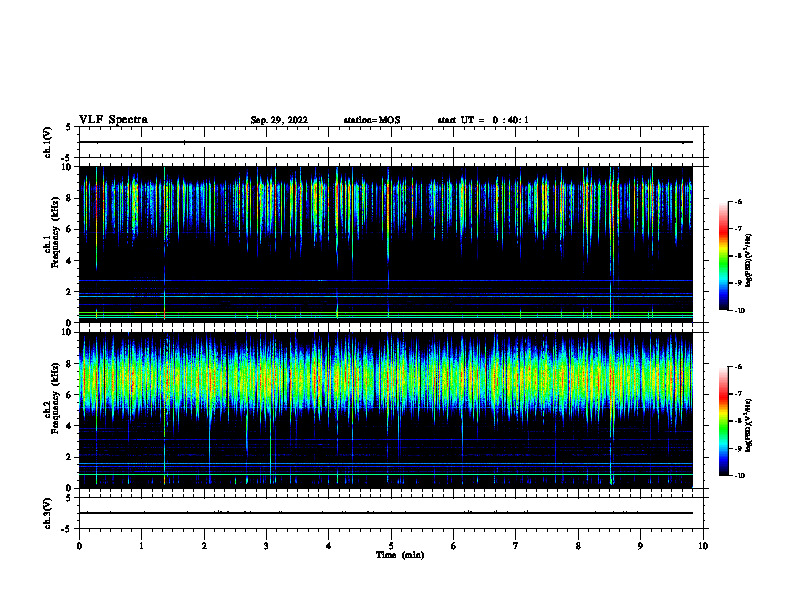Click the "8" kHz tick on ch.1 frequency axis

tap(70, 198)
